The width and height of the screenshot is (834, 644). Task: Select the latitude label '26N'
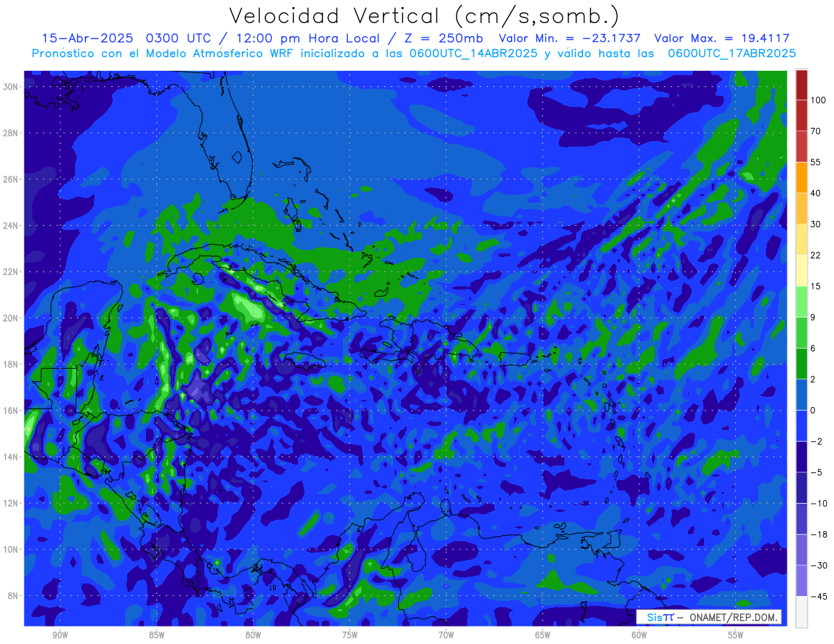[11, 179]
